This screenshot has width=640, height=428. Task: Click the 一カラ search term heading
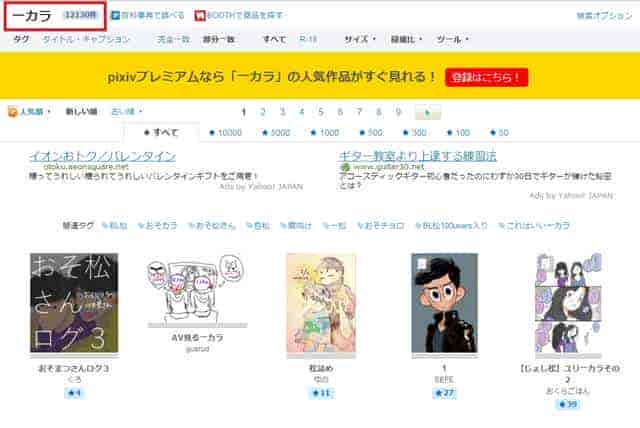point(32,16)
